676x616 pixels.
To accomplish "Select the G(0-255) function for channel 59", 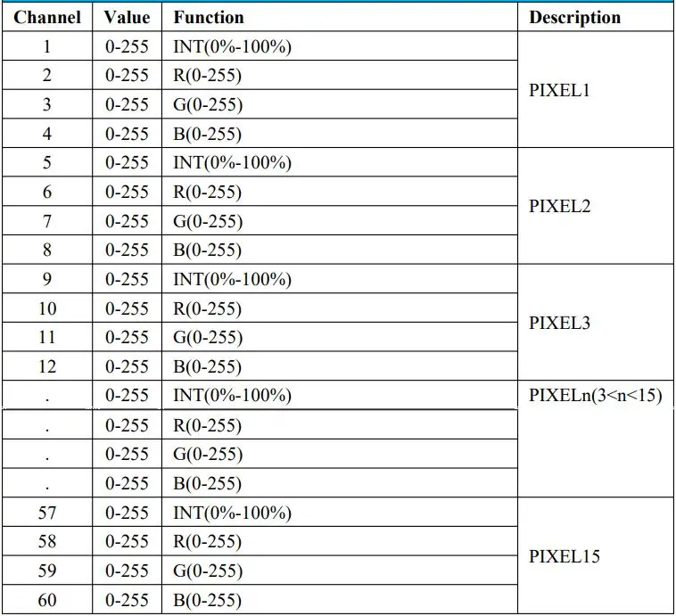I will pos(207,571).
